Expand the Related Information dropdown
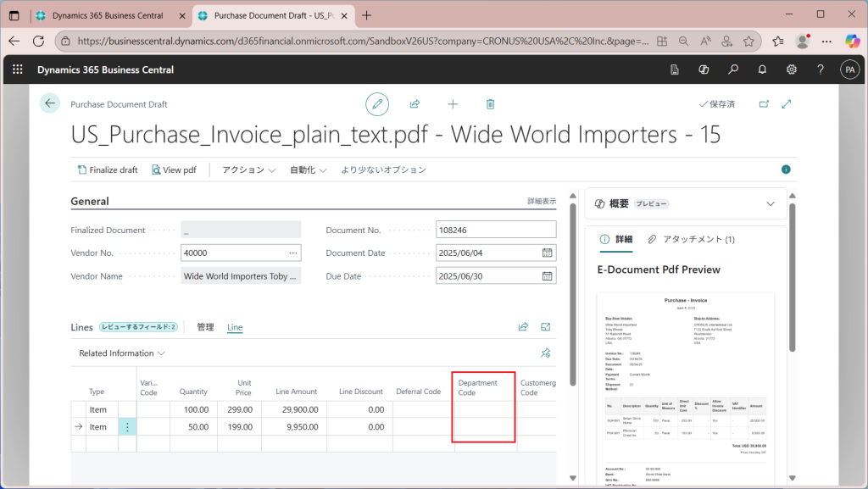Image resolution: width=868 pixels, height=489 pixels. click(x=122, y=353)
